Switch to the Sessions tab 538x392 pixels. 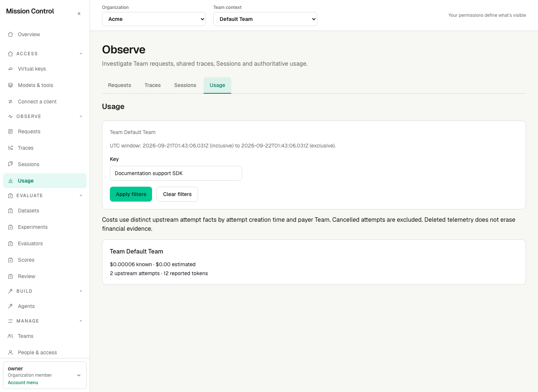[185, 85]
